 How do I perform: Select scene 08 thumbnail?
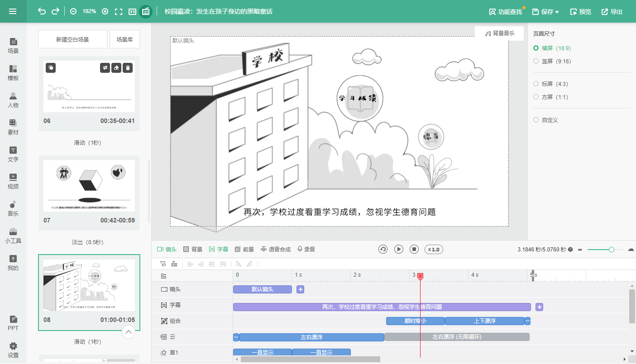(x=89, y=285)
